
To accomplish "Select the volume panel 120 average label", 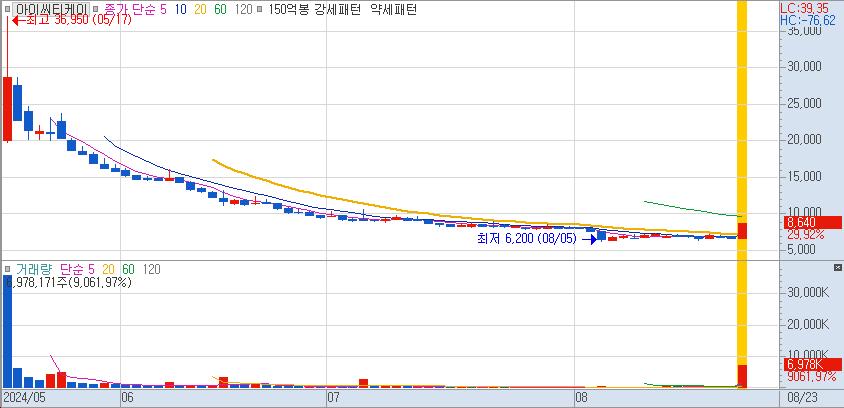I will (x=151, y=269).
